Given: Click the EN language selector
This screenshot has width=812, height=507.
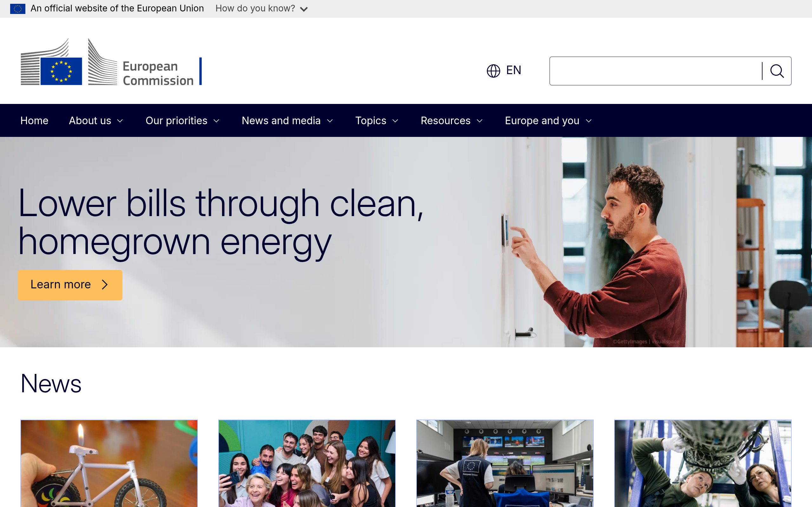Looking at the screenshot, I should pos(513,70).
